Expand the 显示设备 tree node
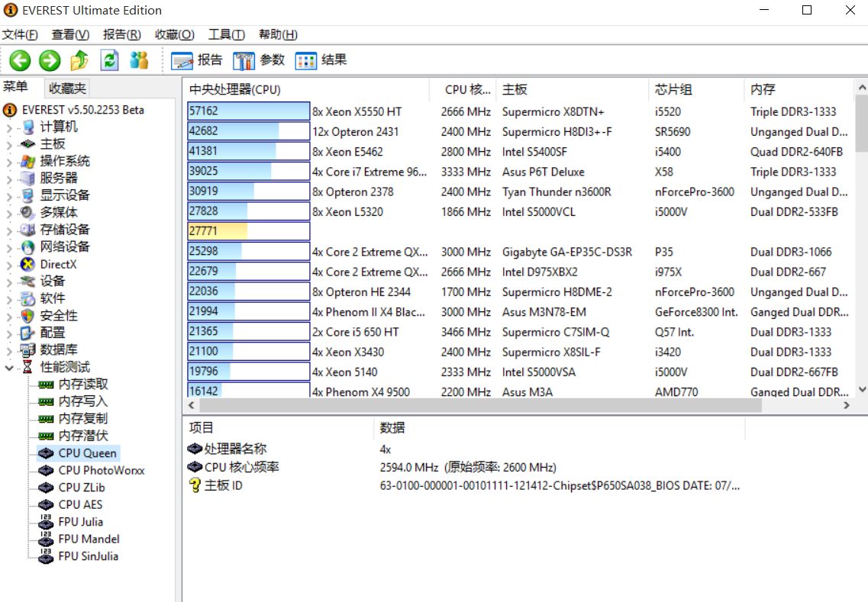Screen dimensions: 868x602 pos(9,197)
